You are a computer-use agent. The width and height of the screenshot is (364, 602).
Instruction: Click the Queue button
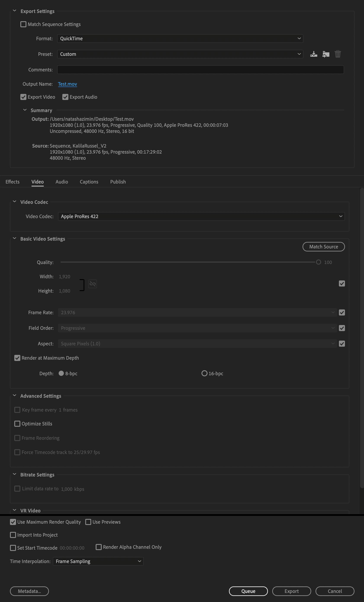tap(248, 591)
